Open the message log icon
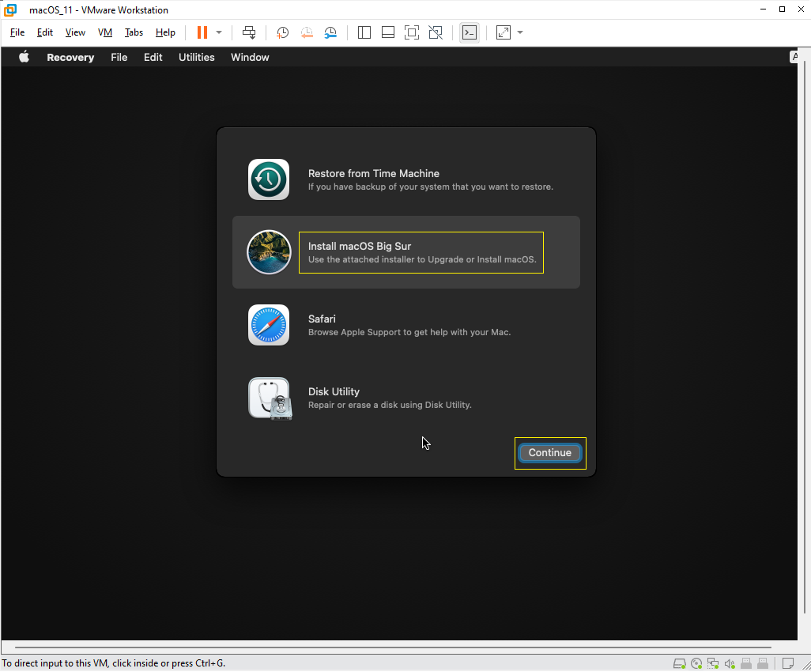Viewport: 811px width, 672px height. click(x=788, y=664)
